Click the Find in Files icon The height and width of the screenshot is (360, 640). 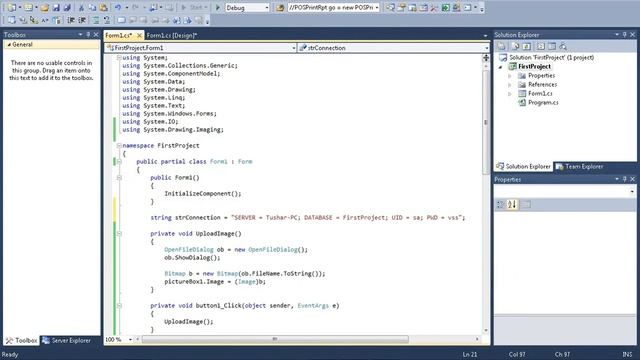pyautogui.click(x=280, y=7)
